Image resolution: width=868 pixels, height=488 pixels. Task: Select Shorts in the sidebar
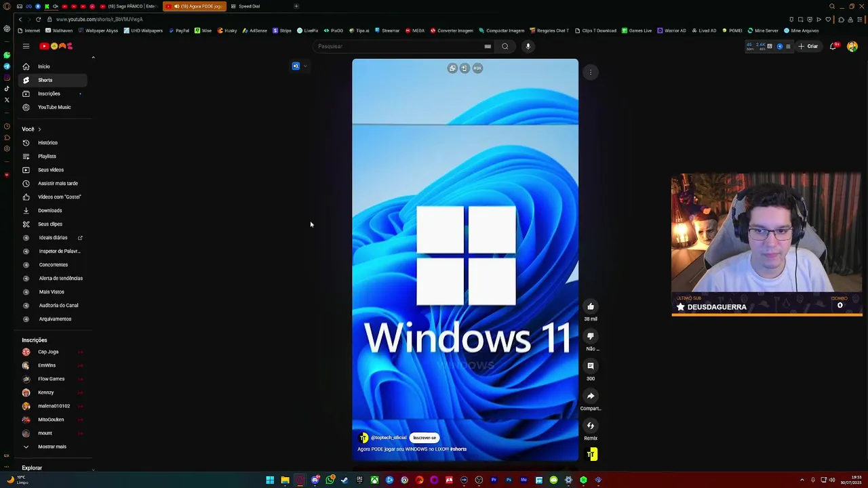coord(52,80)
